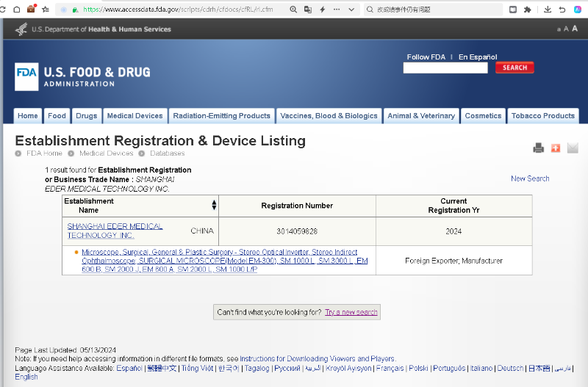Click the red SEARCH button
Screen dimensions: 588x387
pos(514,68)
